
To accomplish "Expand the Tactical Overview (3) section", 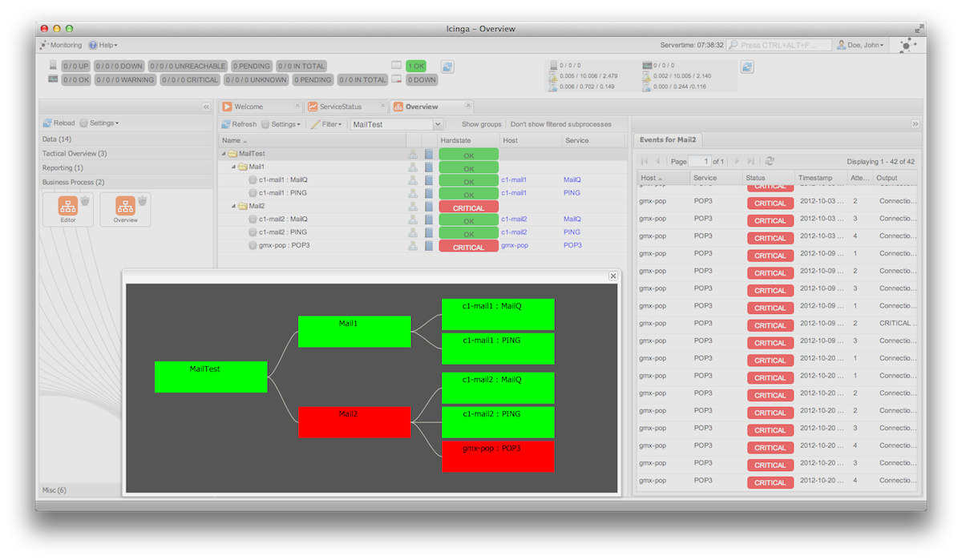I will (75, 154).
